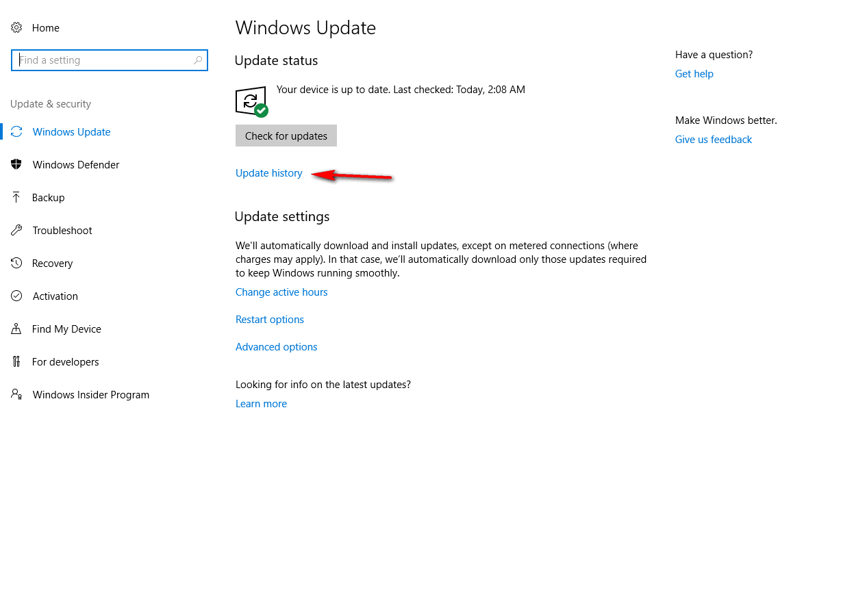Open Find My Device page
Screen dimensions: 856x616
[66, 329]
